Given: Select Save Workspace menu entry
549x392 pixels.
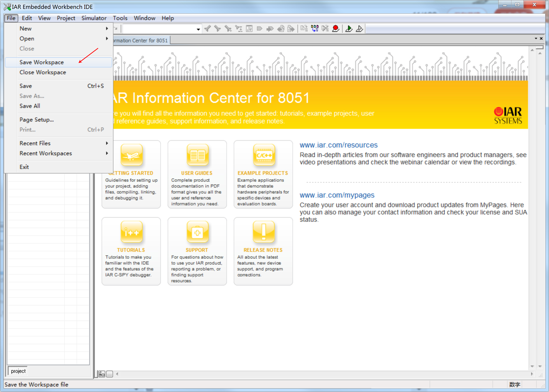Looking at the screenshot, I should coord(41,62).
